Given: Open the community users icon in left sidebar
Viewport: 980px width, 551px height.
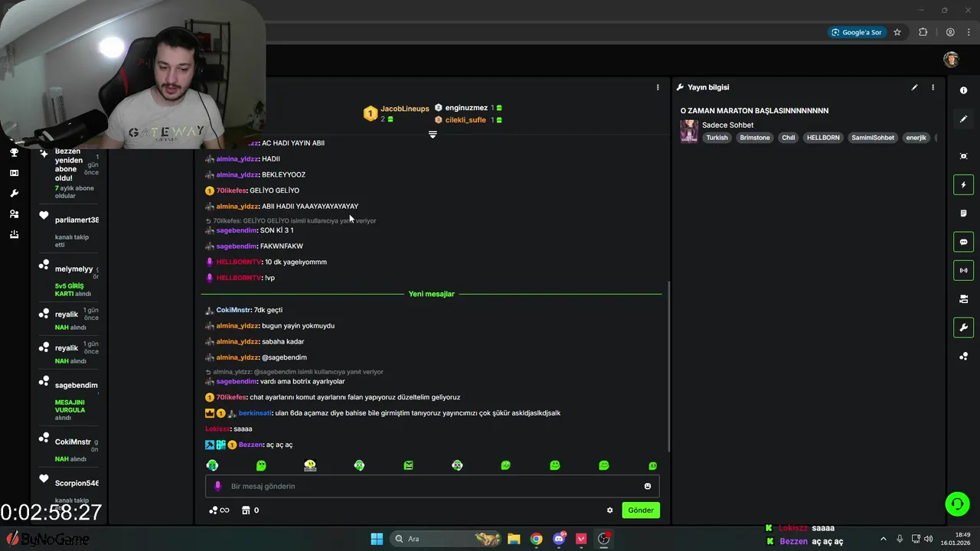Looking at the screenshot, I should (x=14, y=214).
